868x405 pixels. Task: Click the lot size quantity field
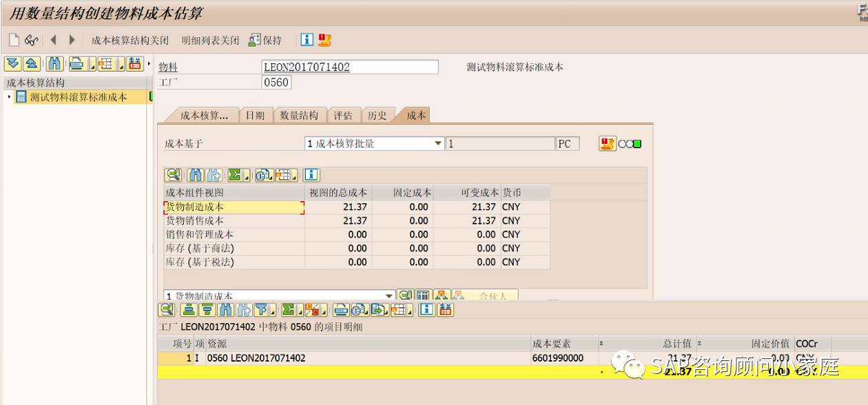point(500,144)
